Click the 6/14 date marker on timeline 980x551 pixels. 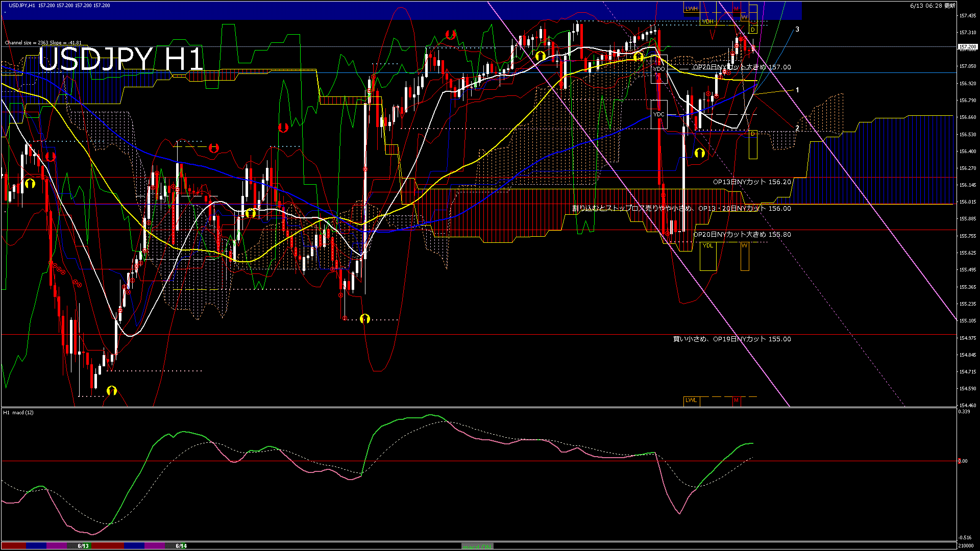click(181, 546)
